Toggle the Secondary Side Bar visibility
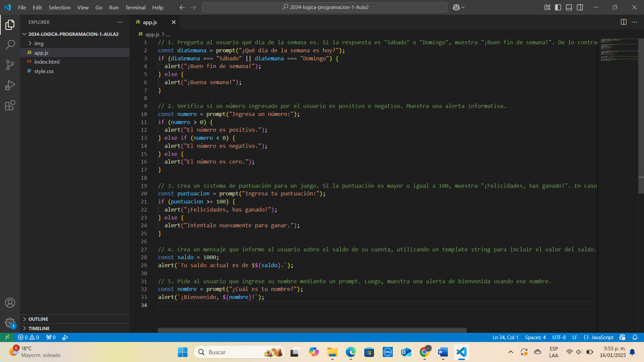Image resolution: width=644 pixels, height=362 pixels. pos(580,7)
